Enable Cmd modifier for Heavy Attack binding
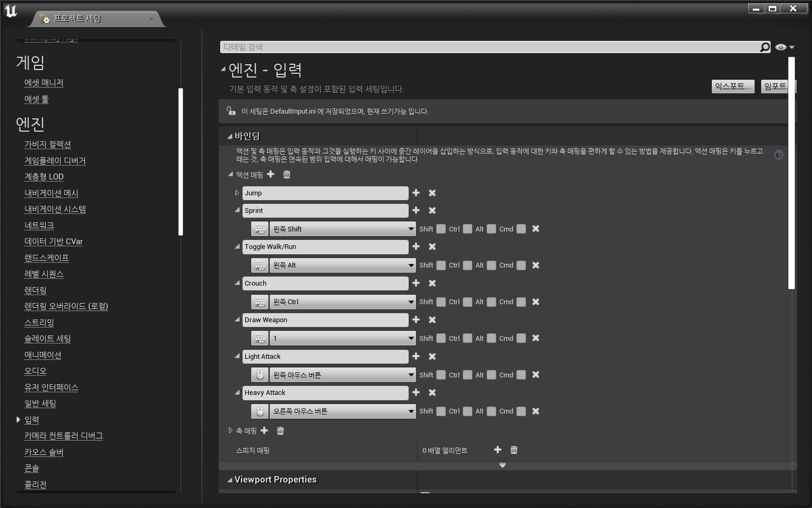The height and width of the screenshot is (508, 812). (x=521, y=411)
